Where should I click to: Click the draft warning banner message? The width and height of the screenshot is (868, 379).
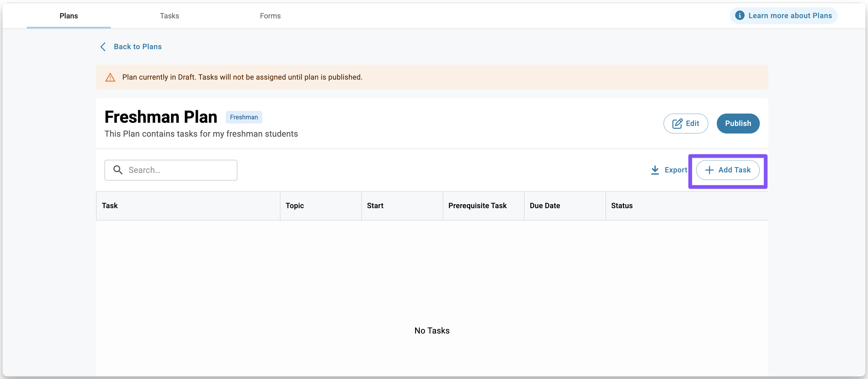(242, 77)
